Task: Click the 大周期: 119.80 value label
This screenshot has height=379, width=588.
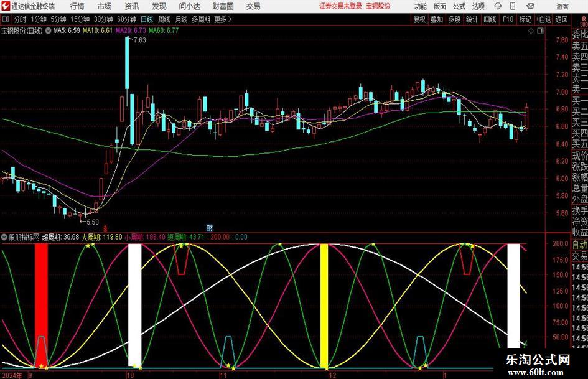Action: 101,237
